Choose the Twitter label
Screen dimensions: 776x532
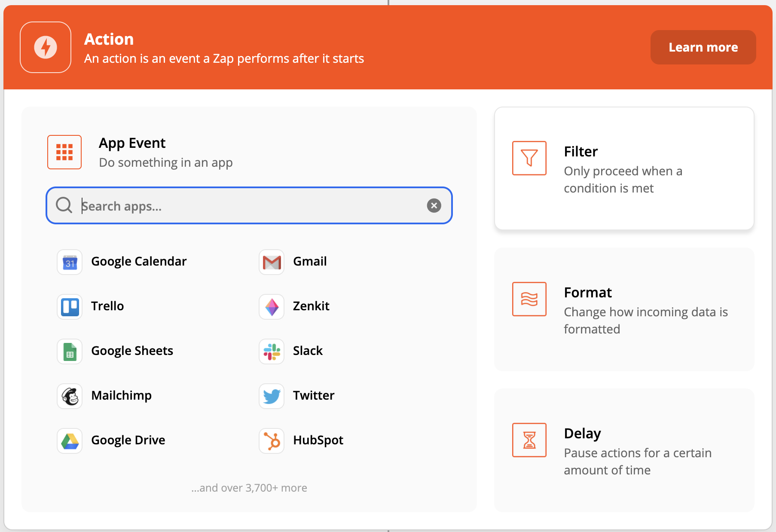pos(314,395)
